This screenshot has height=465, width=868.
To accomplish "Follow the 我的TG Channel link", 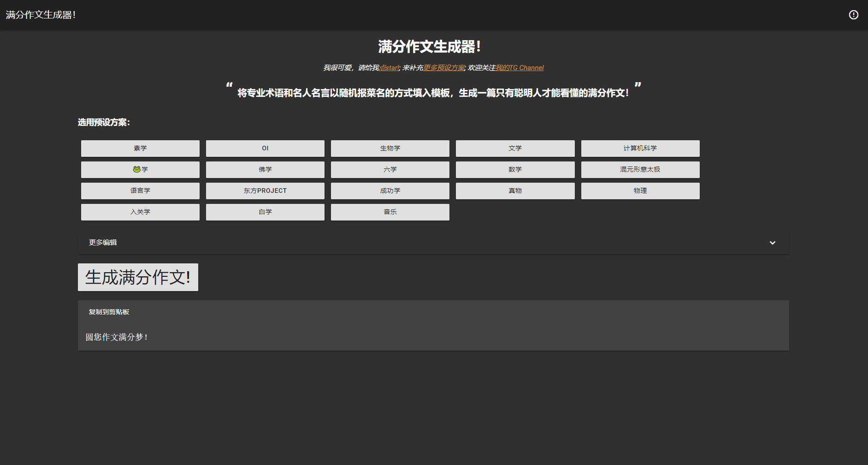I will coord(520,67).
